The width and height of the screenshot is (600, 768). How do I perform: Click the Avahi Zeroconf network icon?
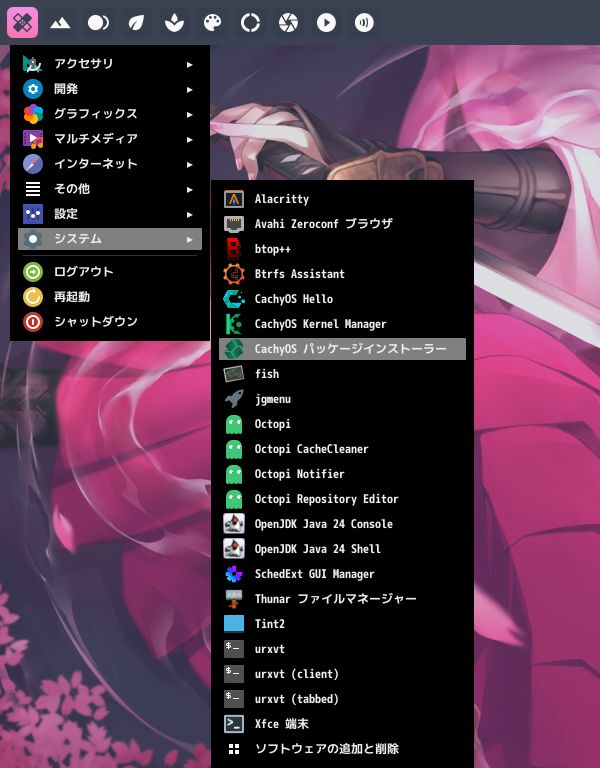pos(234,224)
